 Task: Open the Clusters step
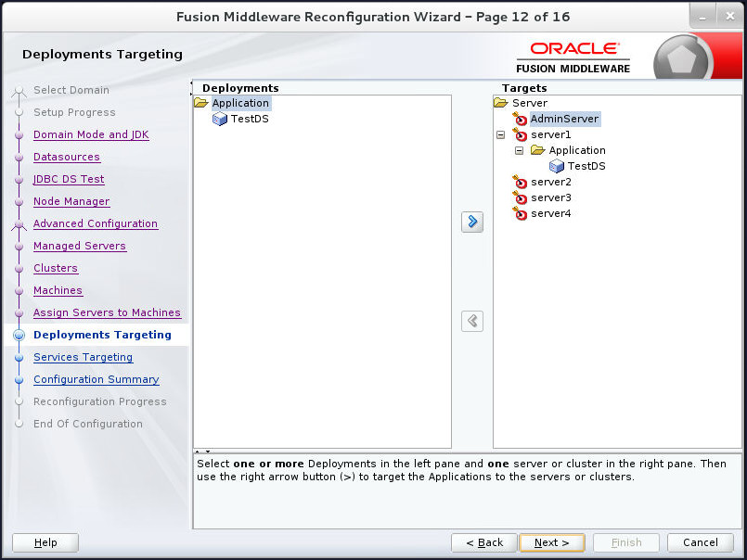coord(56,268)
